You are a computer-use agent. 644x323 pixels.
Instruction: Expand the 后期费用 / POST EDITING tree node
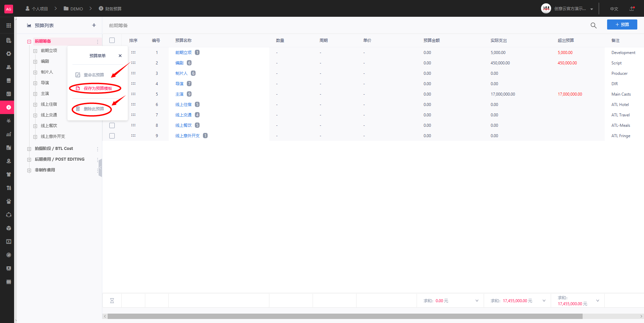point(29,160)
